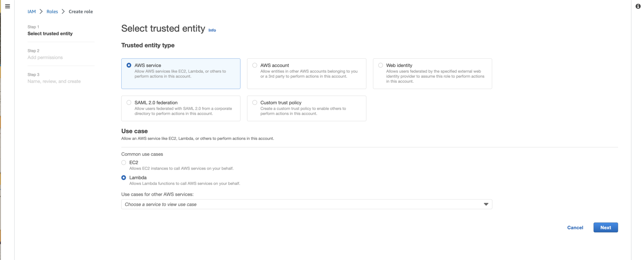Choose SAML 2.0 federation as trusted entity
Viewport: 644px width, 260px height.
tap(129, 102)
